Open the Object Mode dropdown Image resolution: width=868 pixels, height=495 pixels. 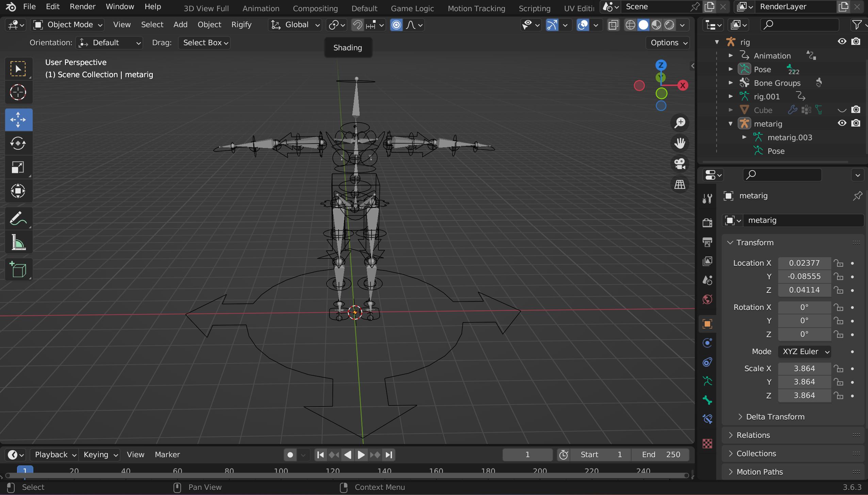click(x=67, y=25)
